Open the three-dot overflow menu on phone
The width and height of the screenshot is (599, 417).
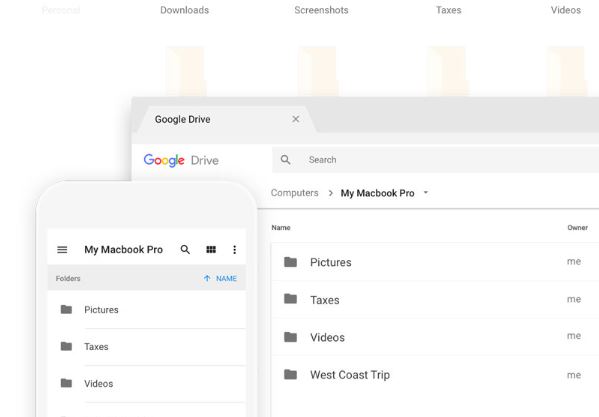tap(235, 250)
